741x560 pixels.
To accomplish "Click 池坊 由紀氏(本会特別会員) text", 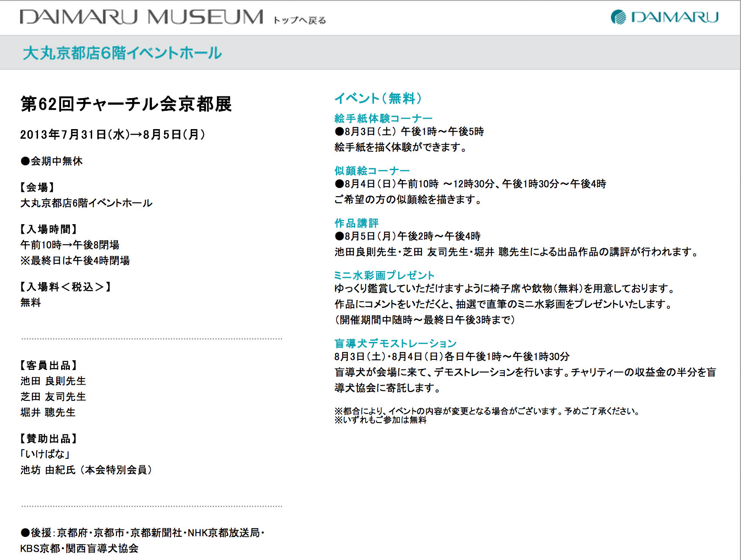I will coord(86,470).
